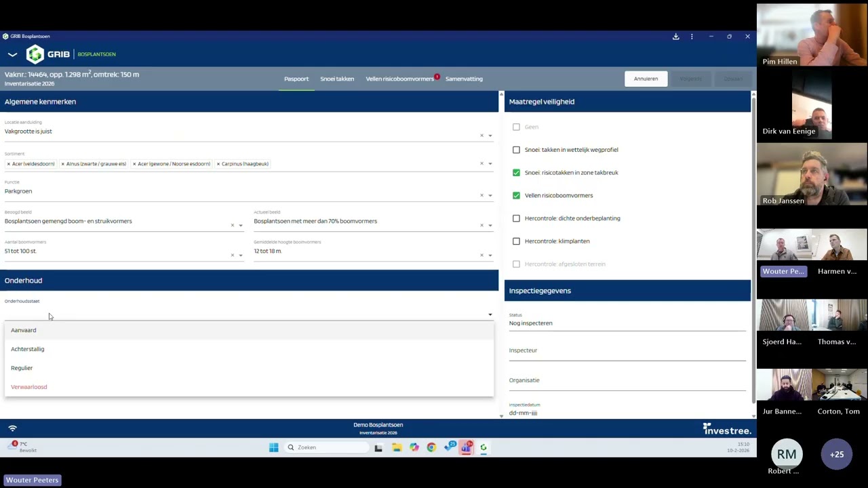
Task: Click the +25 participants button
Action: click(x=837, y=454)
